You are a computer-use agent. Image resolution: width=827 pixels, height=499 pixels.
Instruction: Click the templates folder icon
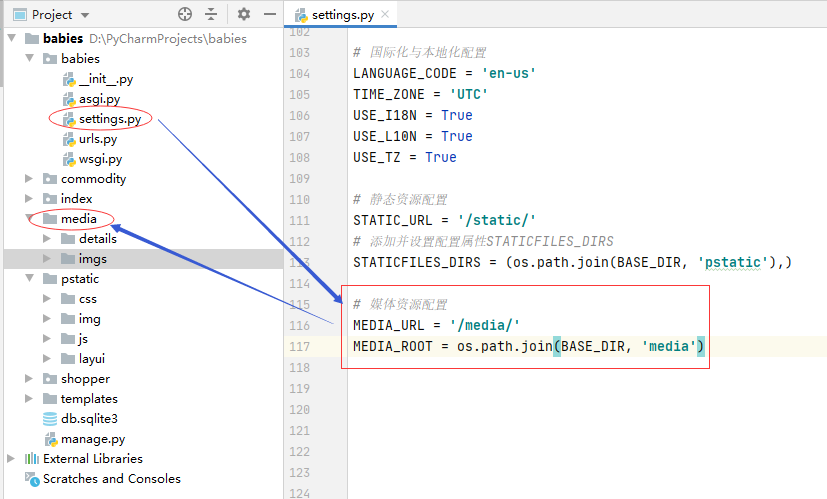[x=50, y=399]
